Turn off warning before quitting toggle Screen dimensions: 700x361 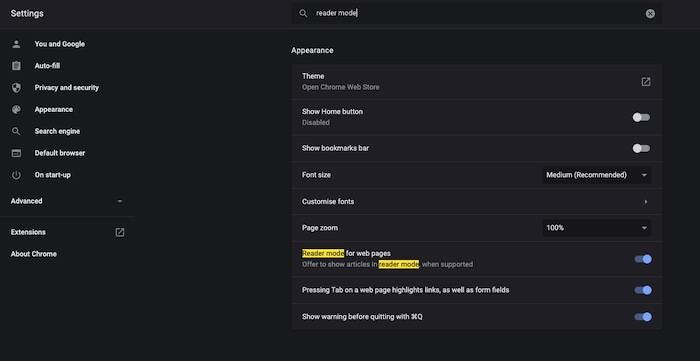click(x=643, y=317)
